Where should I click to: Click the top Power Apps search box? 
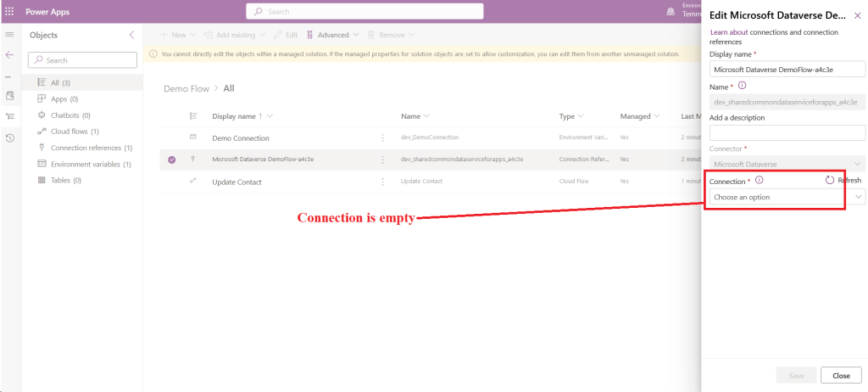(364, 12)
